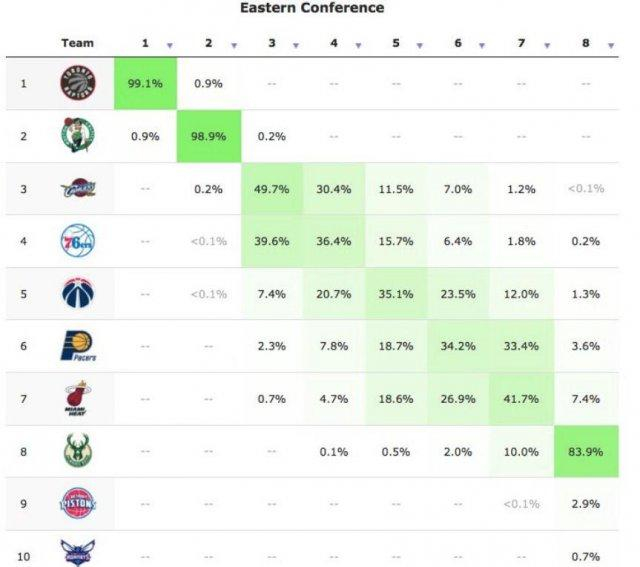Select the Washington Wizards logo
Viewport: 640px width, 567px height.
(77, 293)
